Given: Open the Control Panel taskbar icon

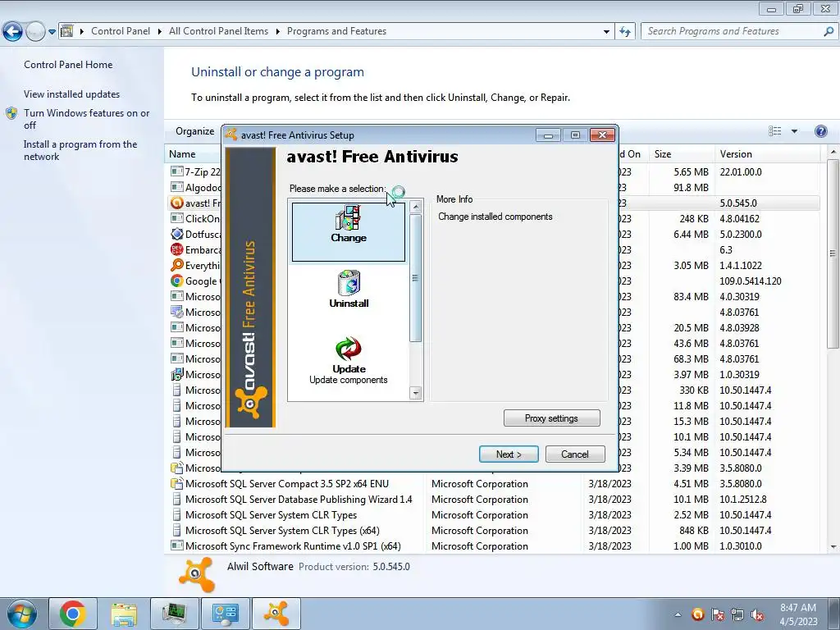Looking at the screenshot, I should pos(225,614).
